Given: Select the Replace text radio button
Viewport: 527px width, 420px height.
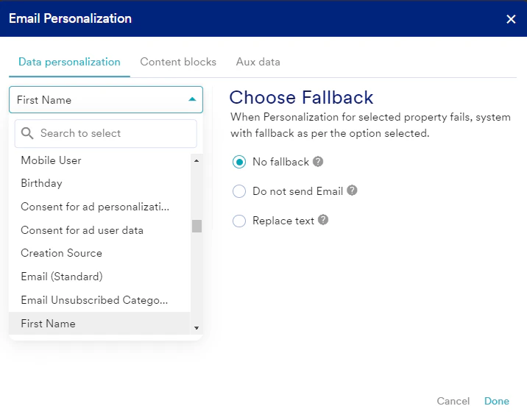Looking at the screenshot, I should pyautogui.click(x=239, y=221).
